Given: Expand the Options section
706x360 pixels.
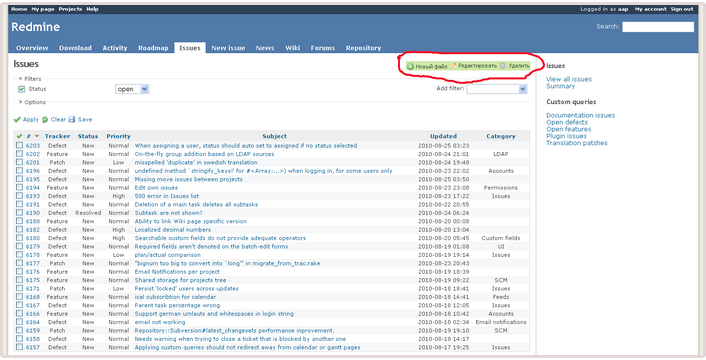Looking at the screenshot, I should pyautogui.click(x=32, y=102).
